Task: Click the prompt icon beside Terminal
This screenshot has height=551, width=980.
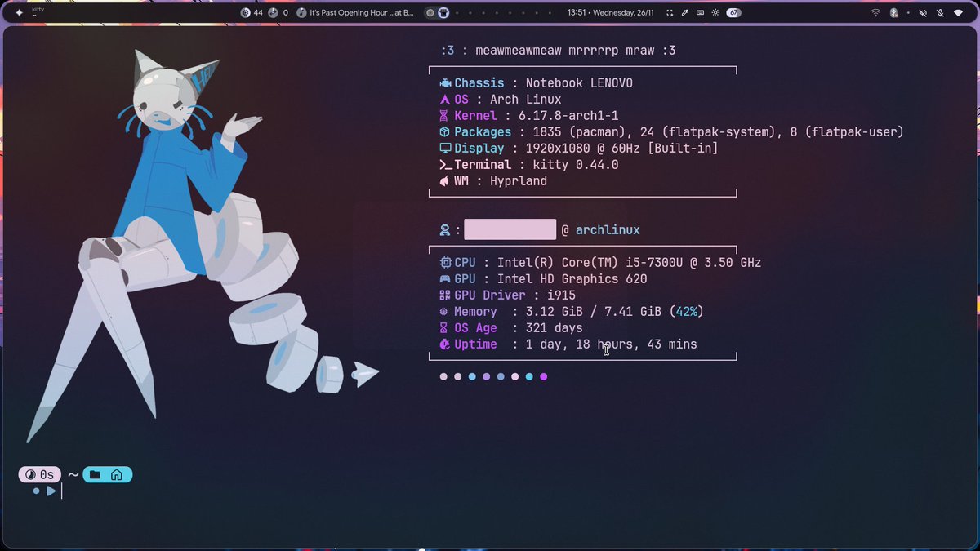Action: click(446, 165)
